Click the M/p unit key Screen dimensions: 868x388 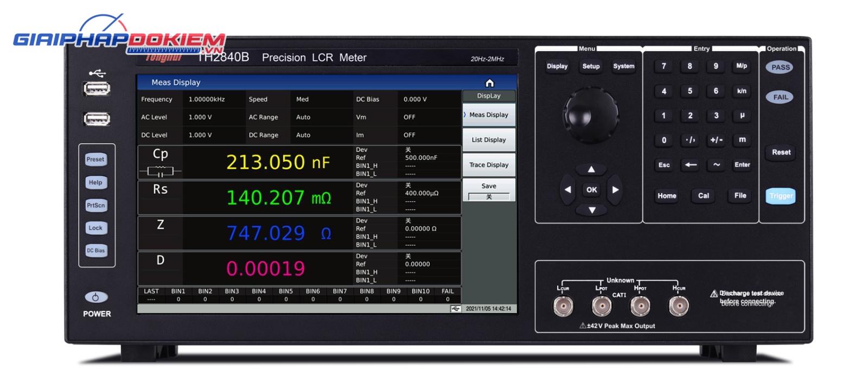742,66
